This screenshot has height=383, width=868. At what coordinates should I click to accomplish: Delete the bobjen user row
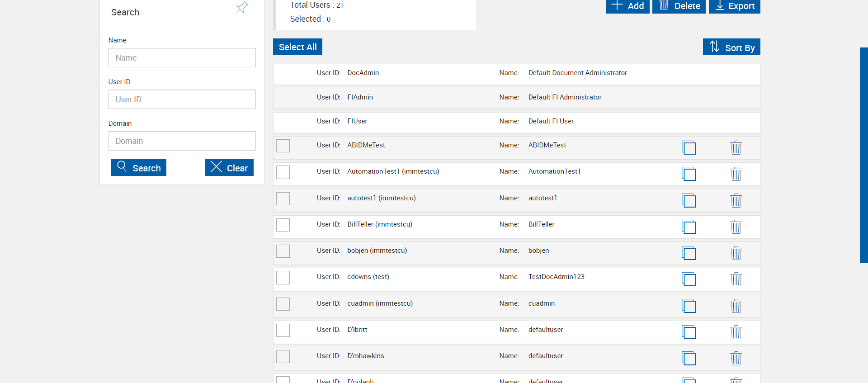736,253
